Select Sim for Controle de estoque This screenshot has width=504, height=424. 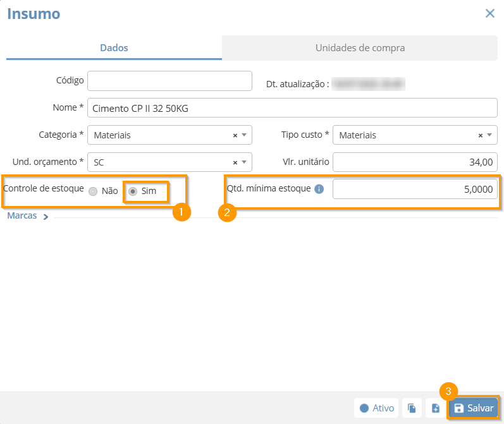point(133,191)
